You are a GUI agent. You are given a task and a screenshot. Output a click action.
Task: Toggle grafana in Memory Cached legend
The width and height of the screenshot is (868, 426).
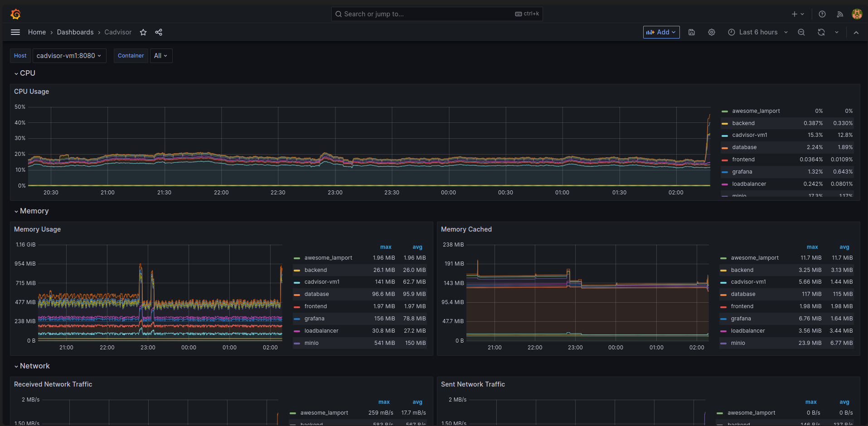click(x=741, y=319)
